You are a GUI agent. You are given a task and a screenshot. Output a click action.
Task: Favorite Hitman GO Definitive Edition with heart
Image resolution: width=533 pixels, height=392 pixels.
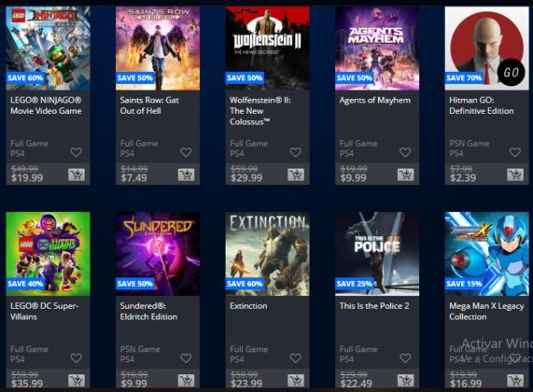515,152
